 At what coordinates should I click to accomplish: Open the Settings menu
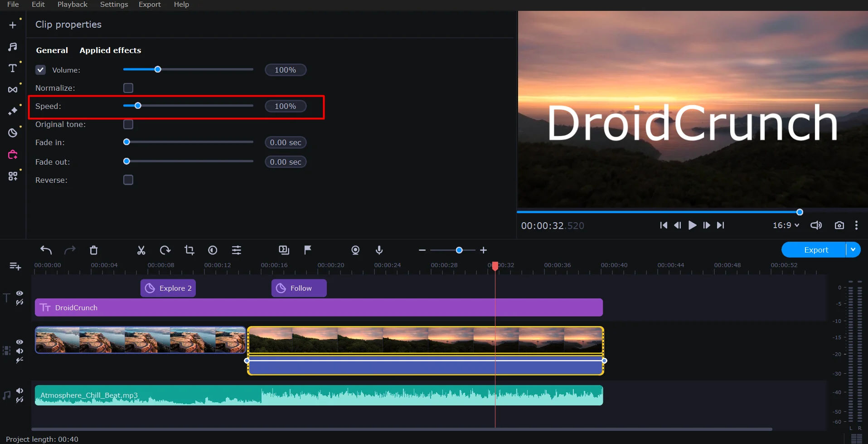[x=114, y=5]
